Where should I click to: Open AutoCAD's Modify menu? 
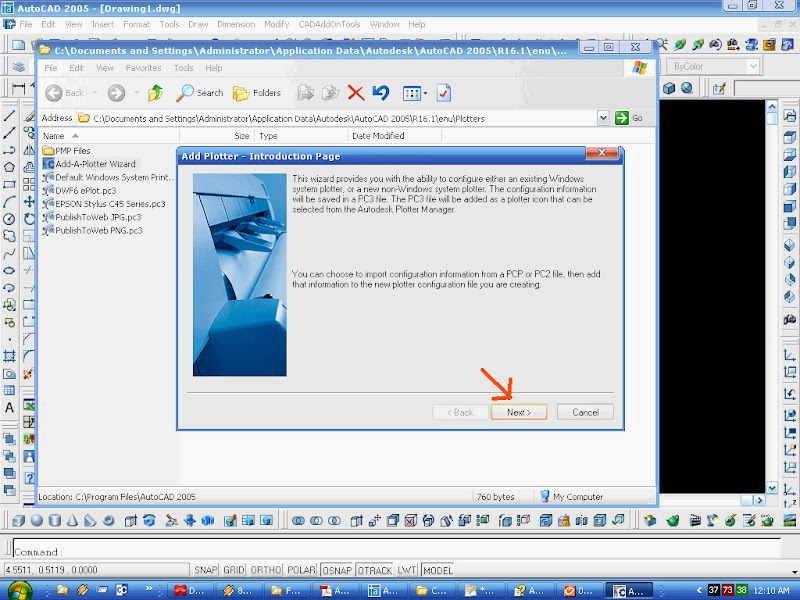click(x=277, y=24)
